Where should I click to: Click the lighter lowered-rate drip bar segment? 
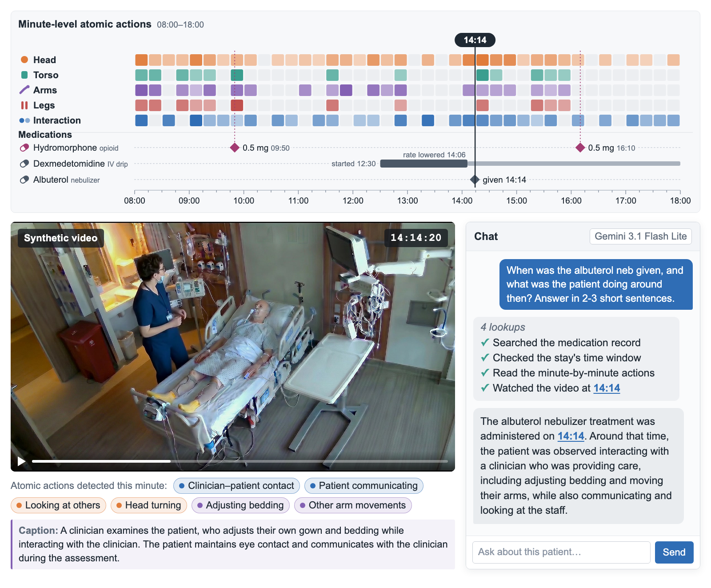point(574,164)
